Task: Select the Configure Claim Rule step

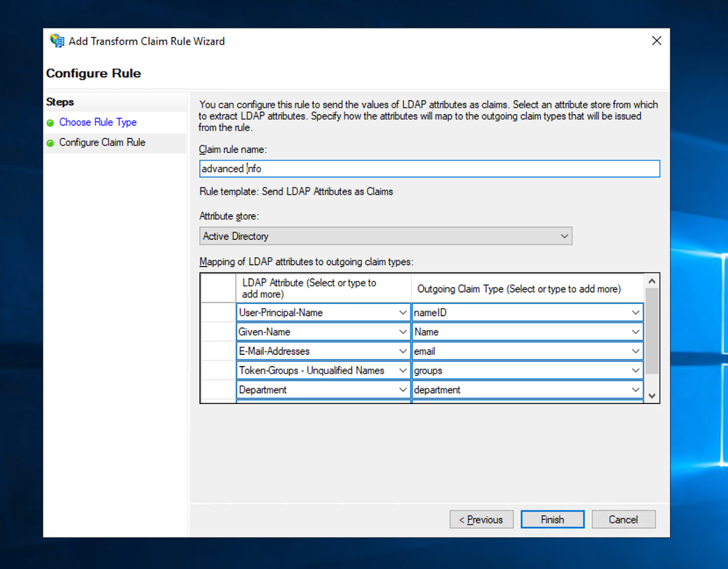Action: click(102, 142)
